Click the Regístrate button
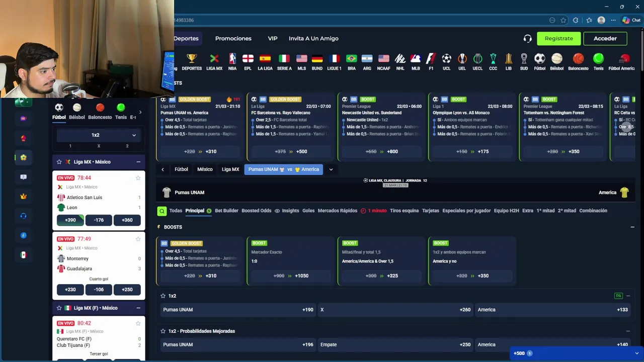The width and height of the screenshot is (644, 362). (558, 38)
